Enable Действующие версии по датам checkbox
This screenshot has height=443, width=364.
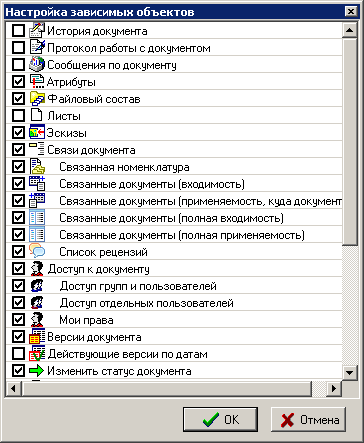(18, 353)
